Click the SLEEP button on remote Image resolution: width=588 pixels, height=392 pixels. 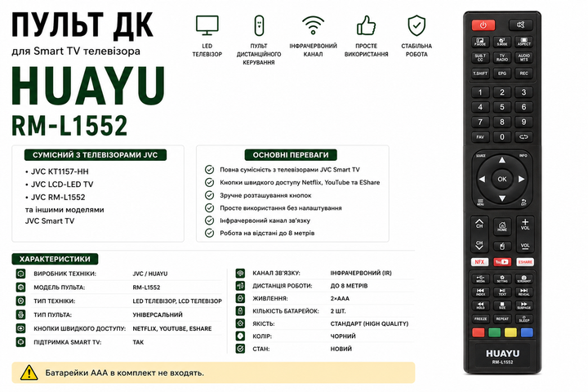[x=523, y=318]
